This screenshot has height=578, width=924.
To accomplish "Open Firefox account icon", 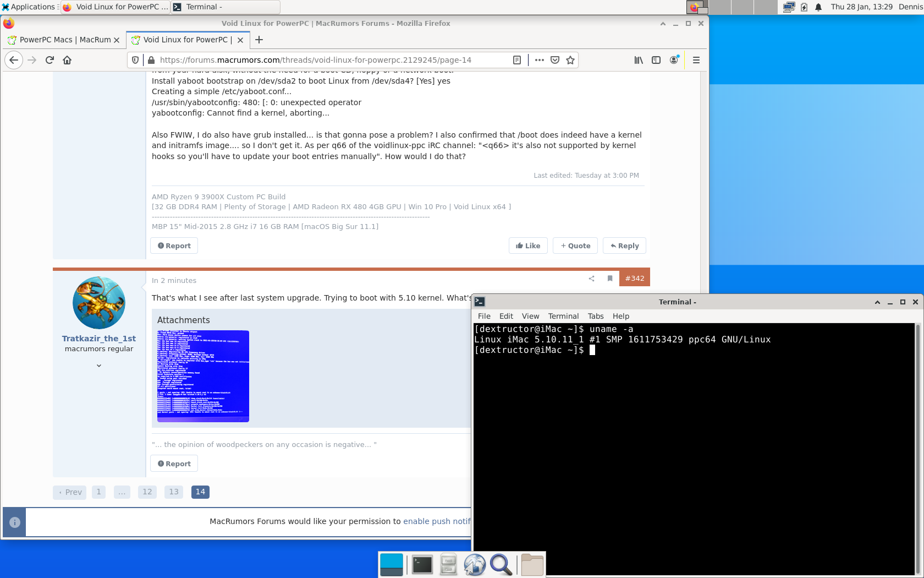I will [674, 60].
